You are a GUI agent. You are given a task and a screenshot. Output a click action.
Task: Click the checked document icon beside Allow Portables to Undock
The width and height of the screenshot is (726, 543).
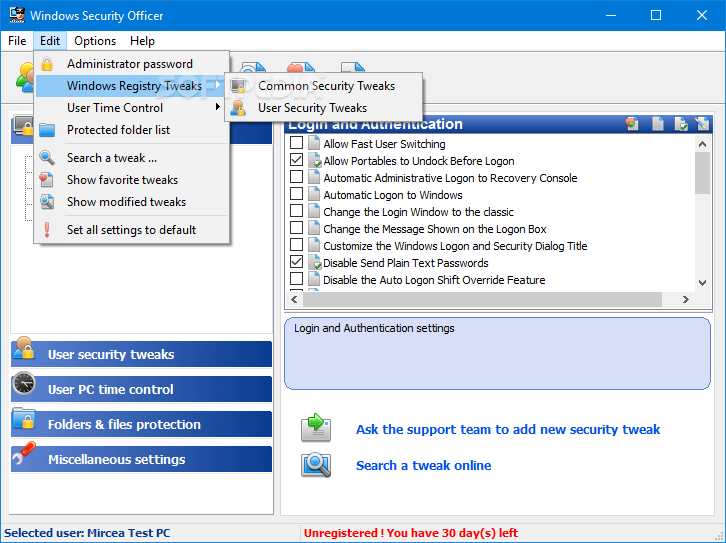point(315,161)
